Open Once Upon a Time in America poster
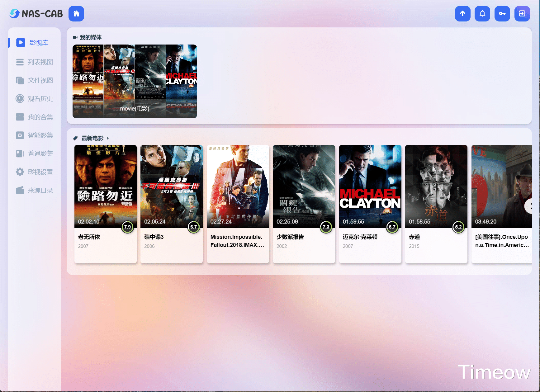The height and width of the screenshot is (392, 540). point(502,187)
